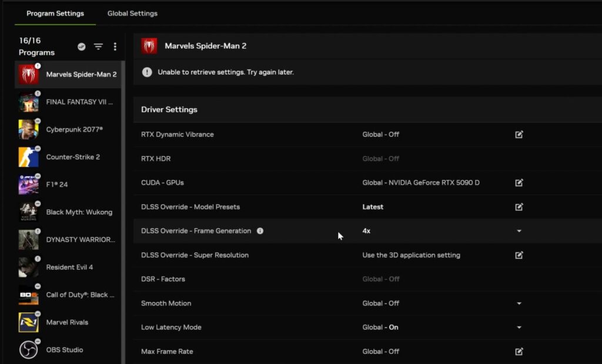This screenshot has width=602, height=364.
Task: Select the Marvels Spider-Man 2 thumbnail in the program list
Action: point(28,75)
